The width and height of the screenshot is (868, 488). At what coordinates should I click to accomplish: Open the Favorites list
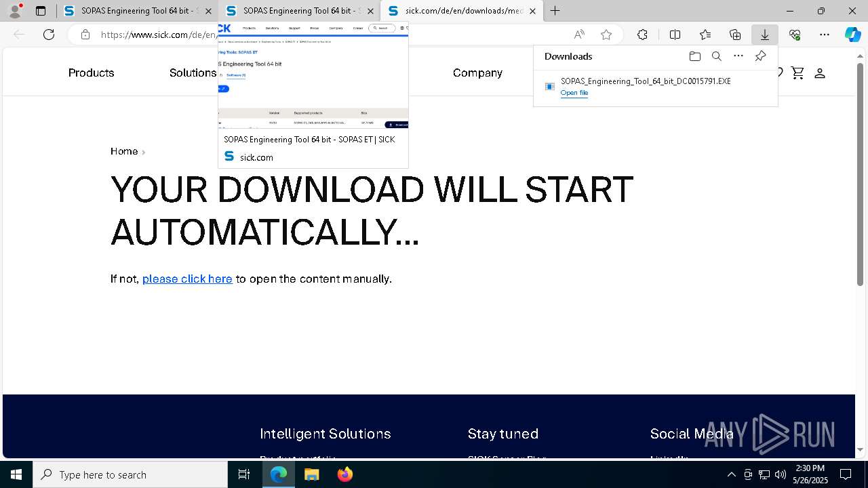click(705, 35)
